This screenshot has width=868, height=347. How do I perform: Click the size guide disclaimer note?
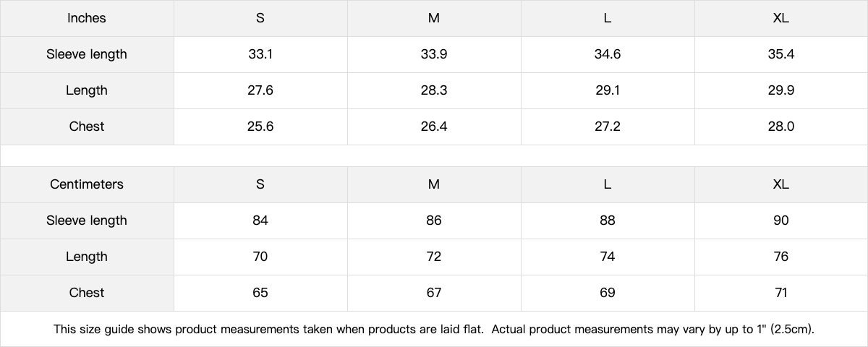click(x=434, y=329)
